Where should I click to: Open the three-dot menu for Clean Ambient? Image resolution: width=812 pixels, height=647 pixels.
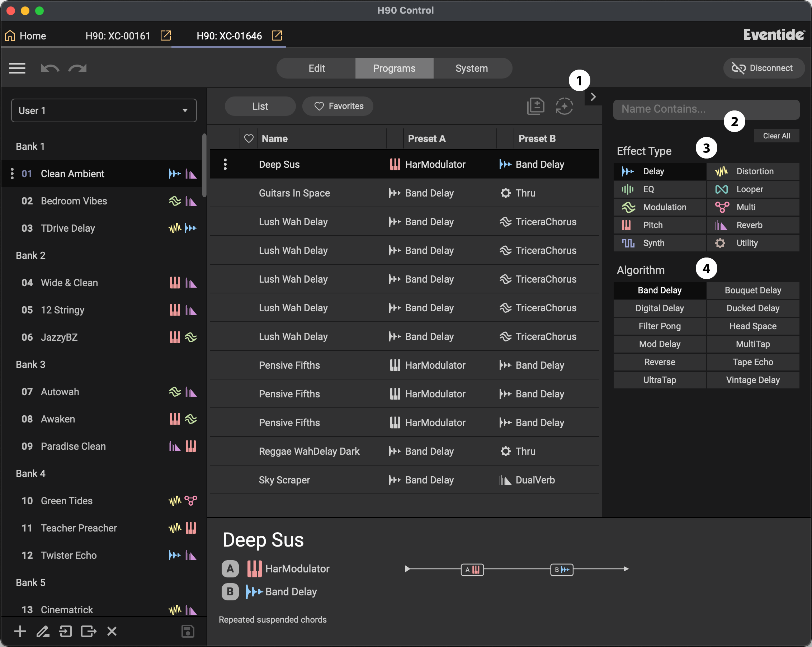tap(12, 174)
